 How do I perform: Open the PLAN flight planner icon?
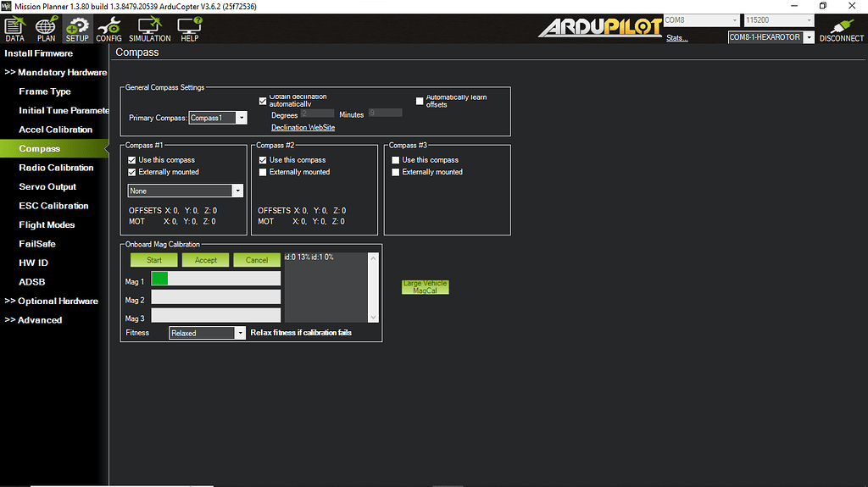point(46,29)
